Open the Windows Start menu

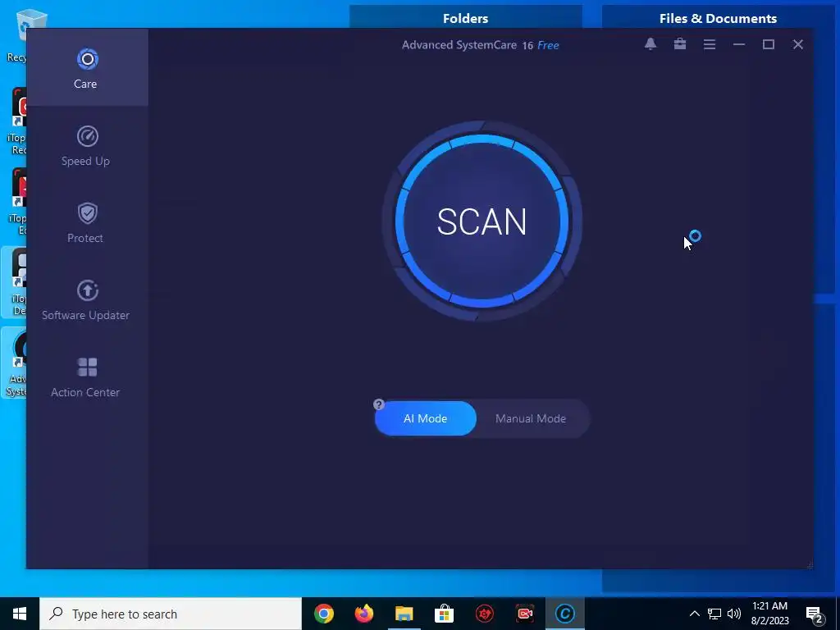pyautogui.click(x=20, y=614)
